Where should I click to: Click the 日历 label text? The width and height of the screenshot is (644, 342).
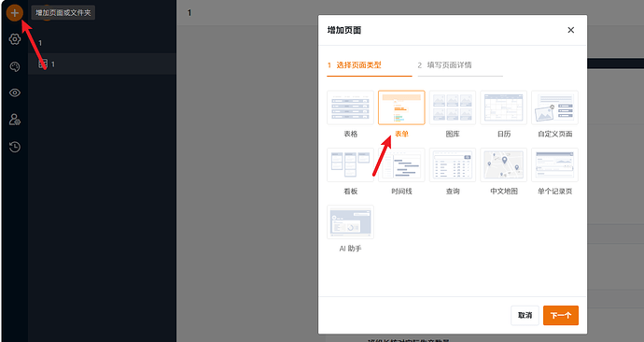(x=504, y=134)
